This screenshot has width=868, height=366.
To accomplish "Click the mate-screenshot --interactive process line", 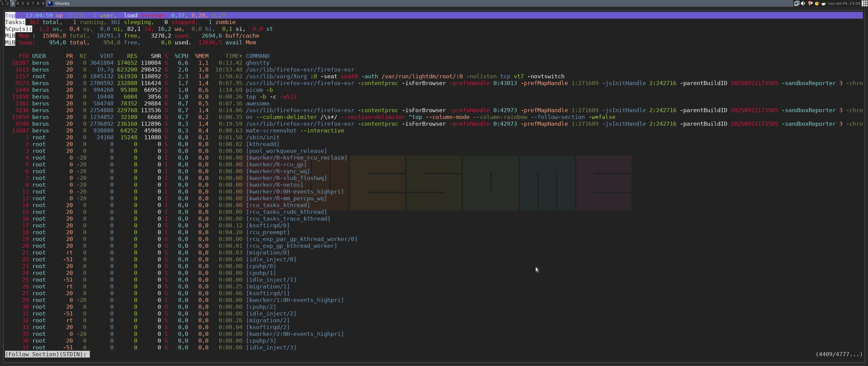I will click(x=295, y=130).
